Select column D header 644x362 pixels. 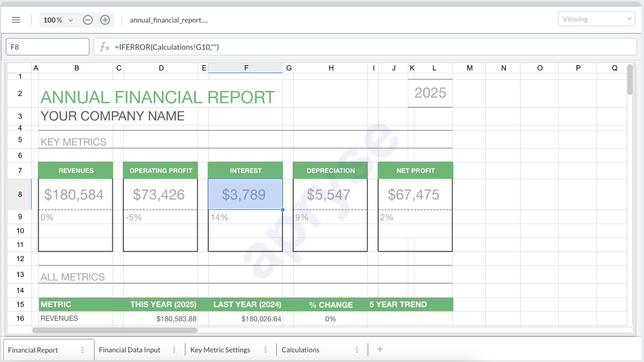click(161, 68)
